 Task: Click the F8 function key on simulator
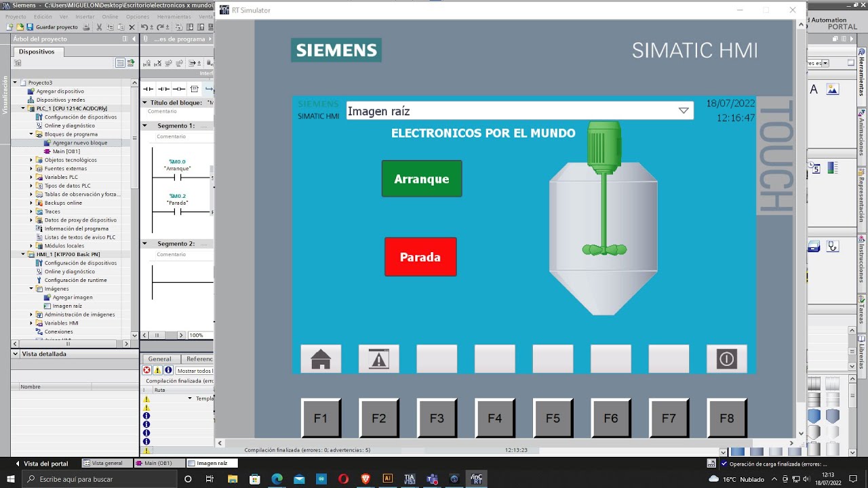[x=727, y=418]
